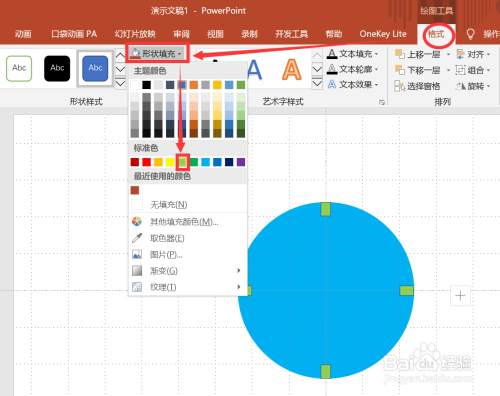This screenshot has width=500, height=396.
Task: Pick the orange standard color swatch
Action: click(x=158, y=162)
